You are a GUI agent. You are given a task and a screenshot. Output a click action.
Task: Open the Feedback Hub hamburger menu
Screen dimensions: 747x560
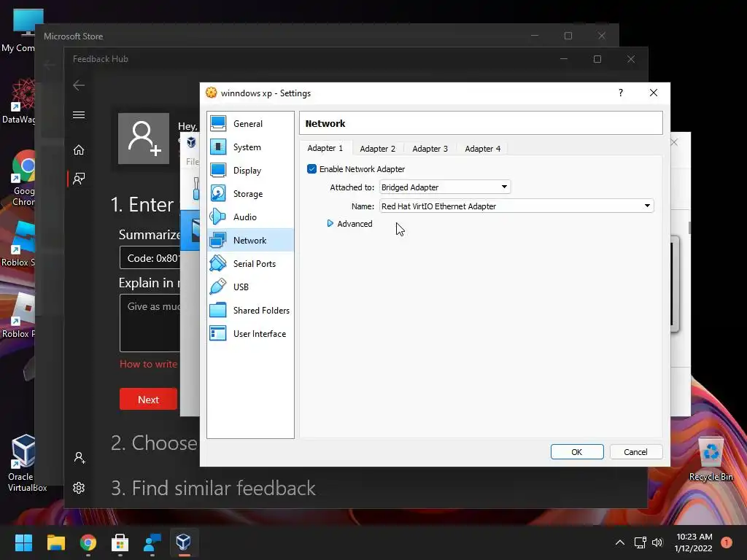pos(79,114)
